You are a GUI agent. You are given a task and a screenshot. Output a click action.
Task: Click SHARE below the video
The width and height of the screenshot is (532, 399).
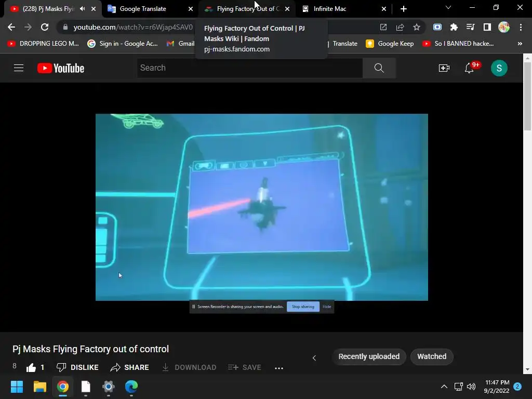pyautogui.click(x=129, y=367)
